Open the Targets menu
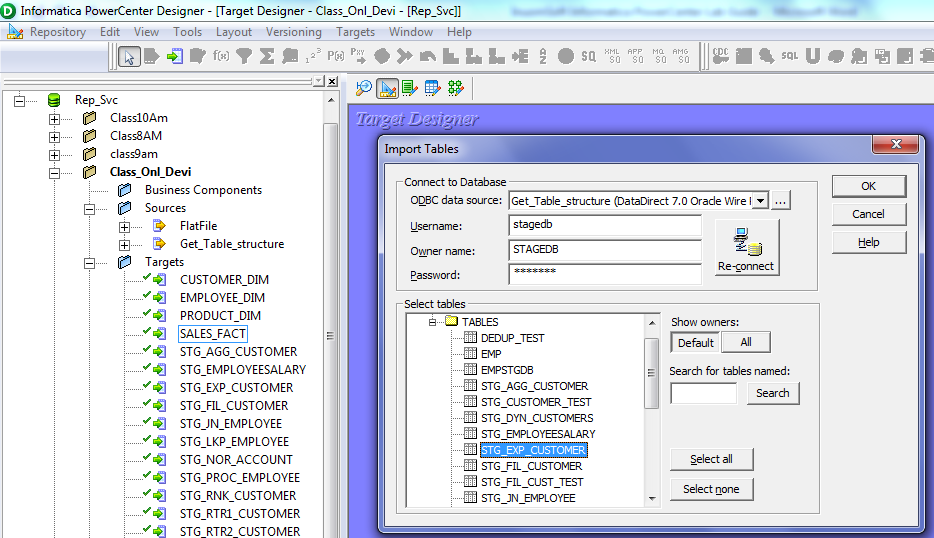This screenshot has width=934, height=538. (356, 32)
